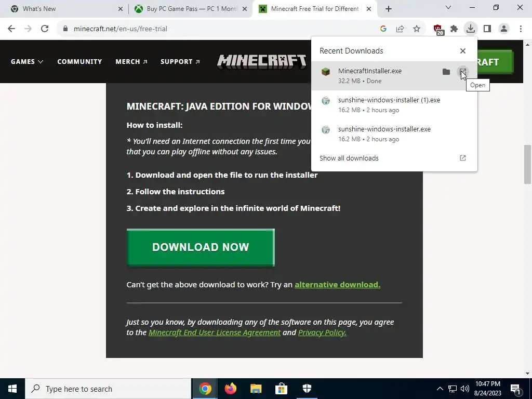
Task: View site information lock icon
Action: (x=65, y=29)
